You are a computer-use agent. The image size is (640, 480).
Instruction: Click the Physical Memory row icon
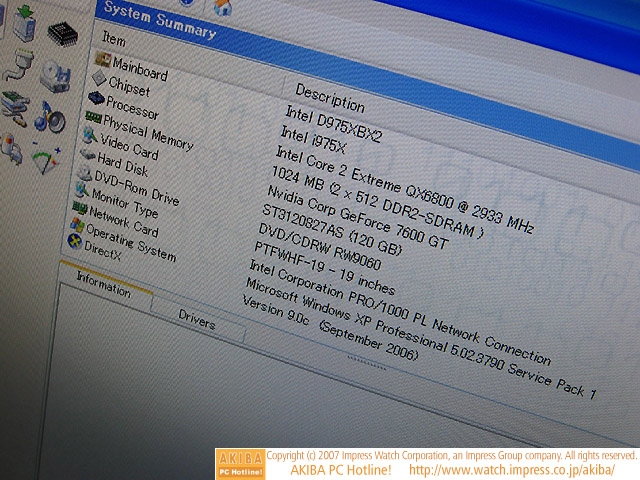pos(93,118)
